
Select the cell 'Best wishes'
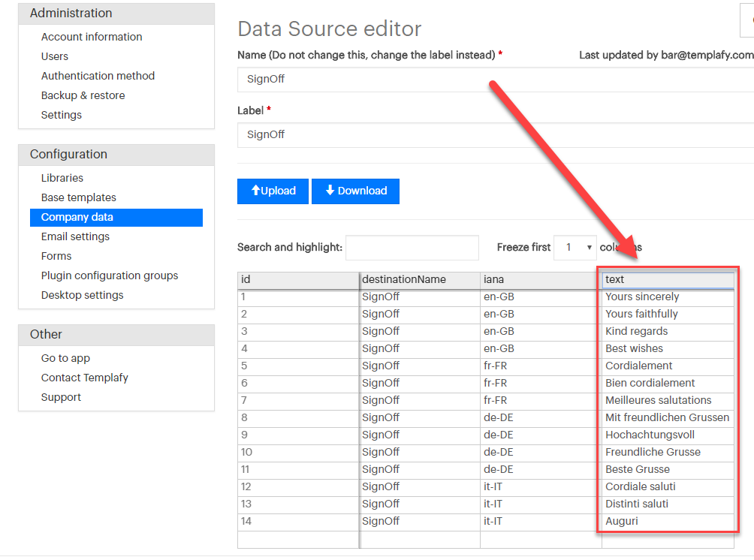click(668, 349)
